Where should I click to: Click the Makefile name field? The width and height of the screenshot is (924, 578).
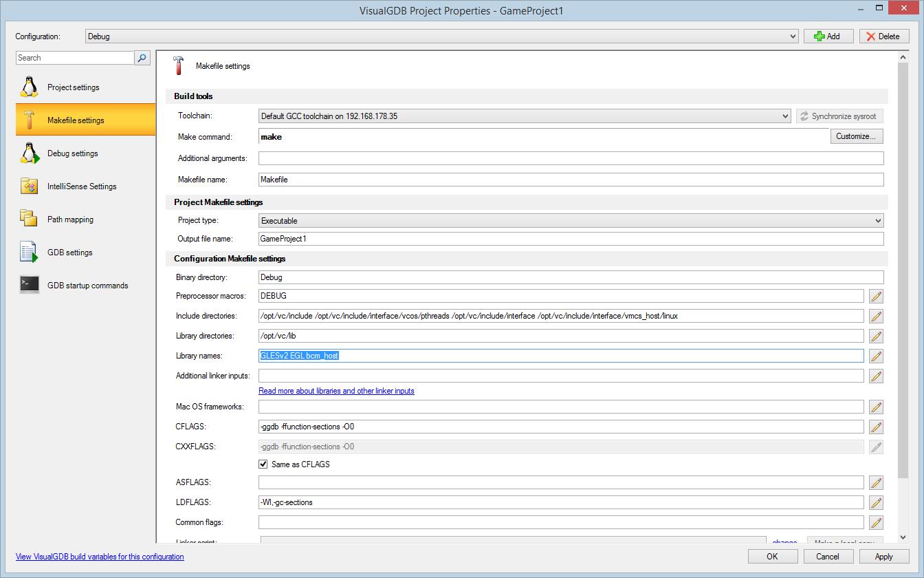click(571, 180)
